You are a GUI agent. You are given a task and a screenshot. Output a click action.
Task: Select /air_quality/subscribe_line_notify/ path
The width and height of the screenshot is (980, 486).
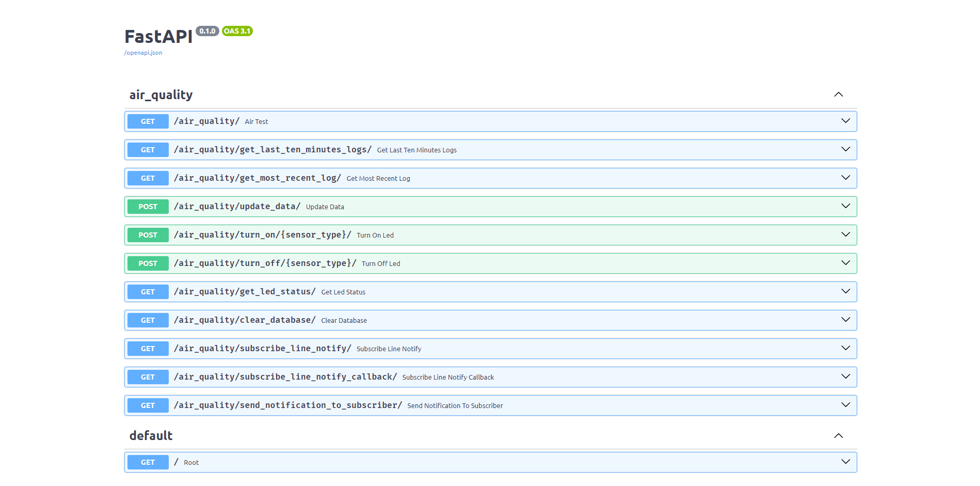coord(262,349)
